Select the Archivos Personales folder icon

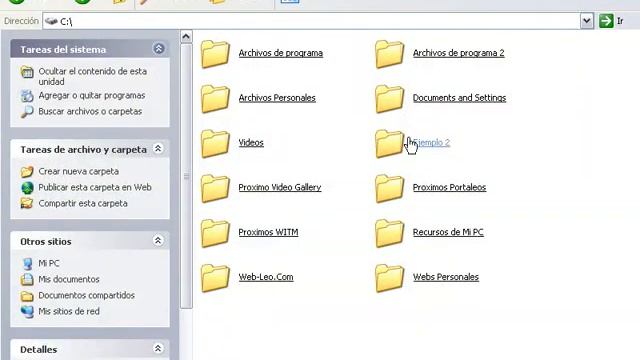click(x=215, y=98)
